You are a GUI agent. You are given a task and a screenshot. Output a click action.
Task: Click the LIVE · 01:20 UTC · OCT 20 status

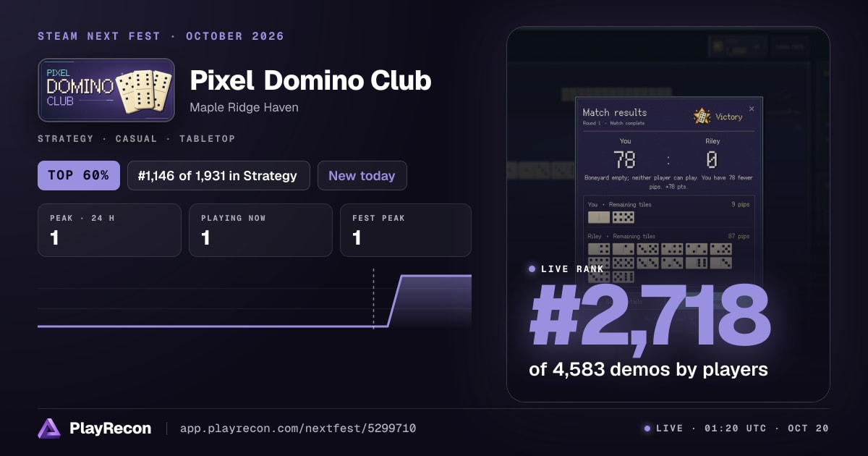pyautogui.click(x=736, y=428)
